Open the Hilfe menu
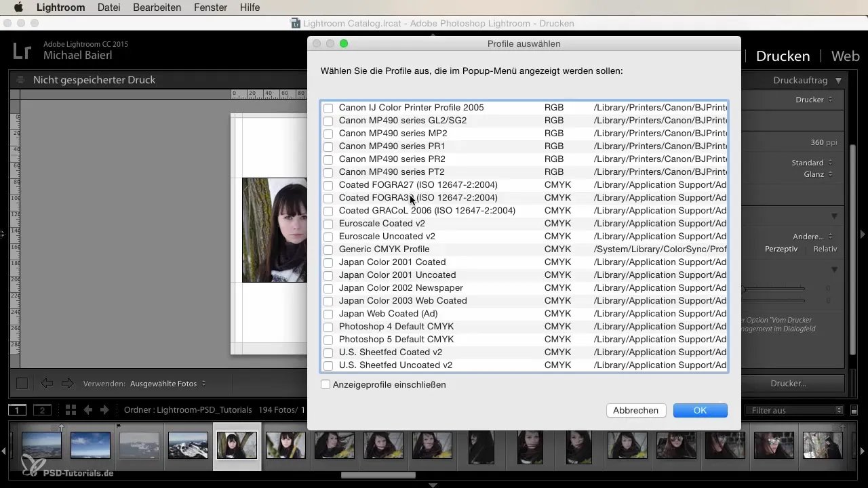Screen dimensions: 868x488 pyautogui.click(x=250, y=7)
